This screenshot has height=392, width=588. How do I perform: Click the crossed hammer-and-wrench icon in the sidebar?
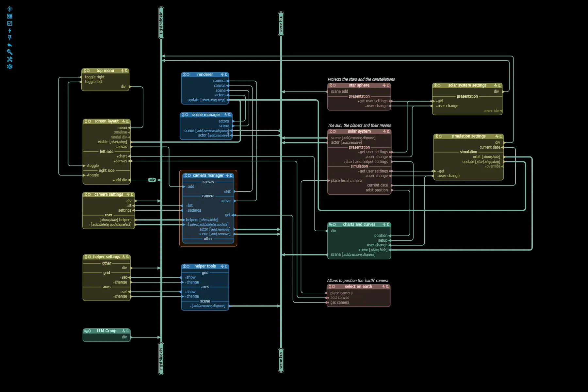(x=10, y=59)
